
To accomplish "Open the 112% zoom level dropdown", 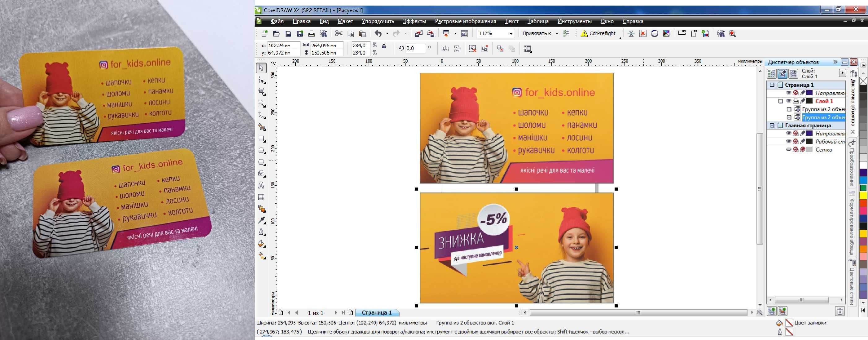I will click(x=511, y=33).
